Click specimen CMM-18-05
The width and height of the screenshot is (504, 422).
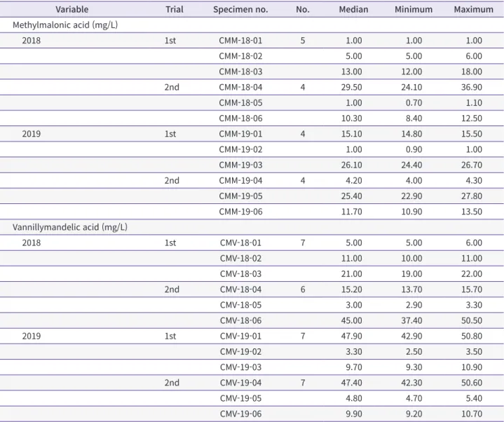[x=240, y=102]
